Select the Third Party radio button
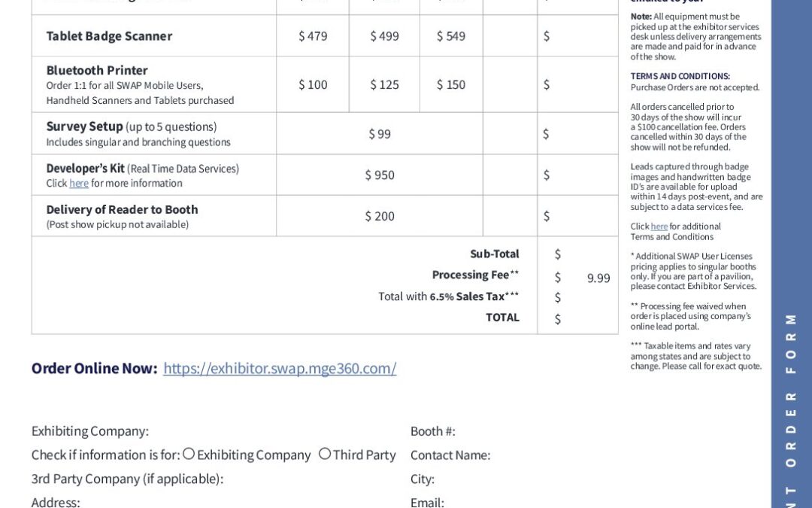812x508 pixels. coord(325,454)
